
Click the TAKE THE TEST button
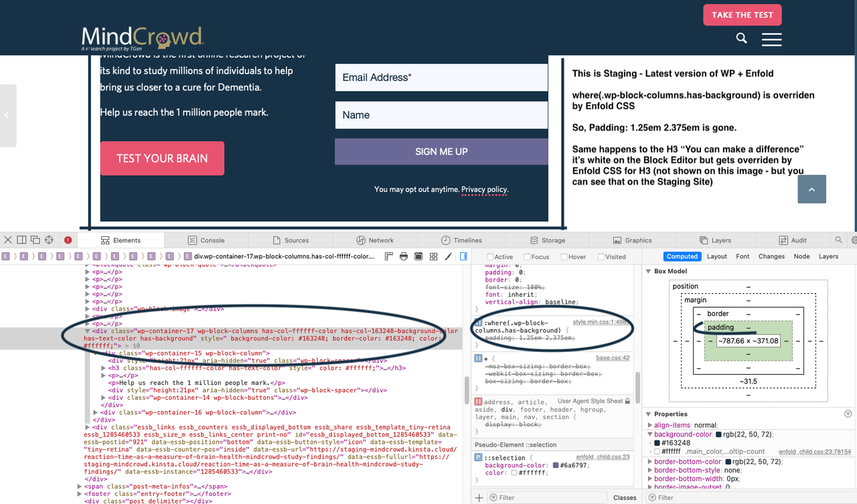(743, 15)
